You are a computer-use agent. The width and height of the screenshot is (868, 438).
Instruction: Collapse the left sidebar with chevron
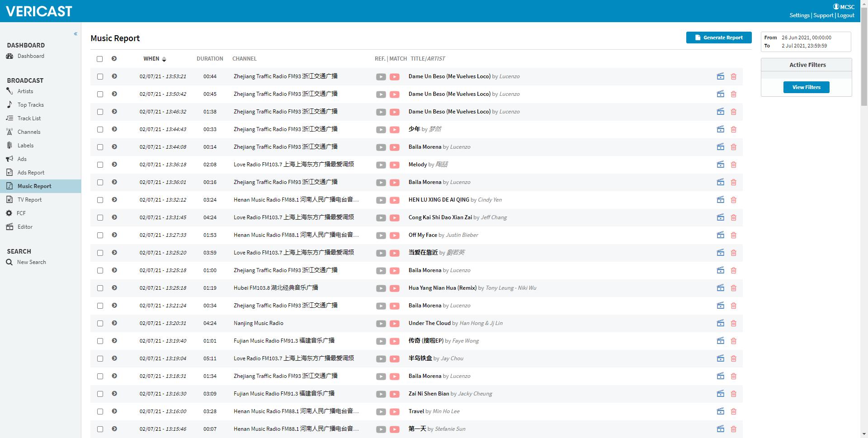point(75,34)
